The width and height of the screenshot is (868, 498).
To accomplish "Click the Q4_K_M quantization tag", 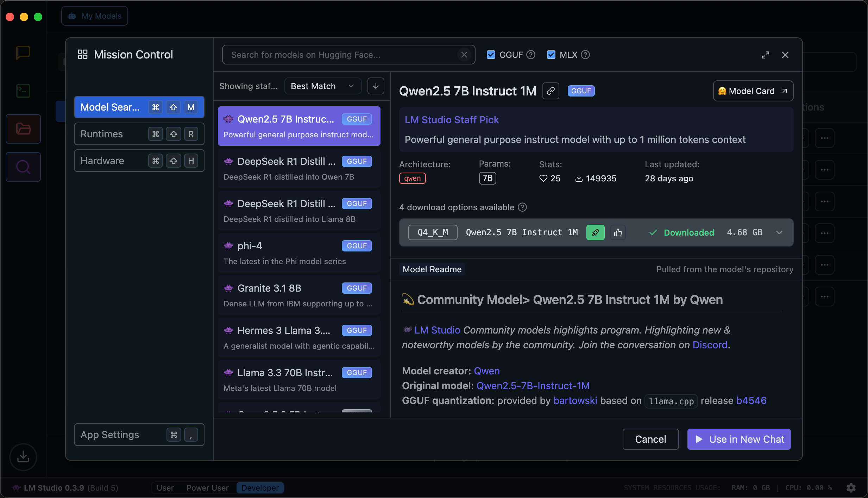I will [x=433, y=232].
